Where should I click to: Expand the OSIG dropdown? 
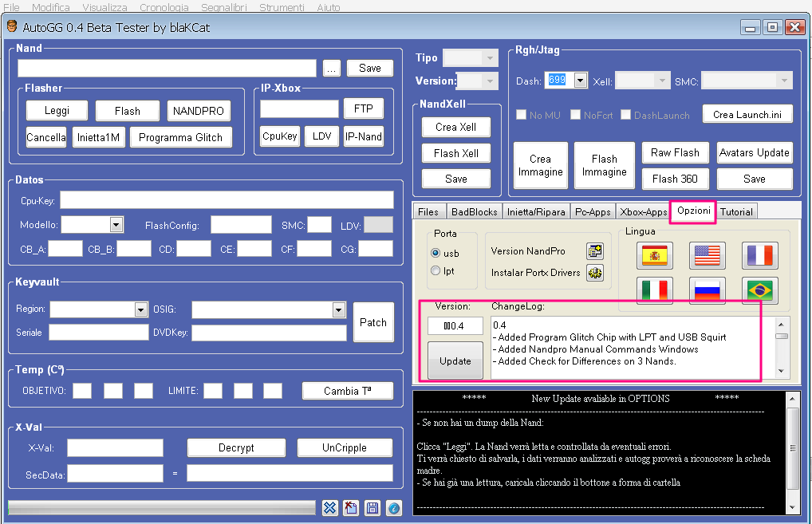(339, 309)
